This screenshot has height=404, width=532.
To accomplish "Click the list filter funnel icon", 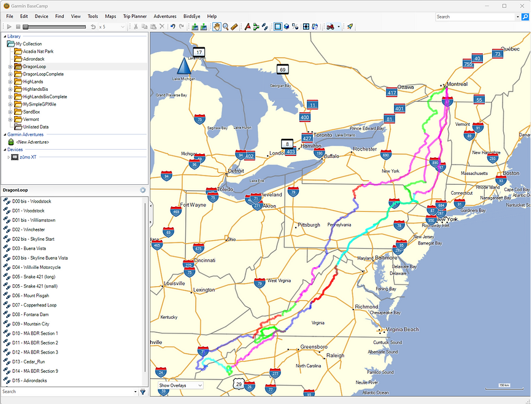I will 143,392.
